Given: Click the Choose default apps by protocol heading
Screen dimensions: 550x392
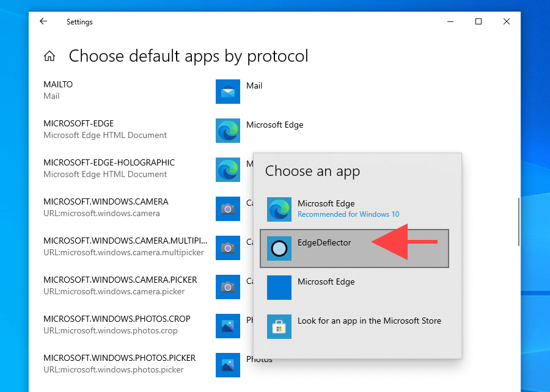Looking at the screenshot, I should (188, 56).
